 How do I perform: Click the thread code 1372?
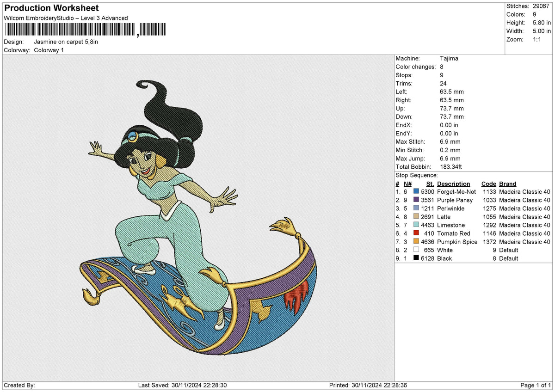pos(489,242)
